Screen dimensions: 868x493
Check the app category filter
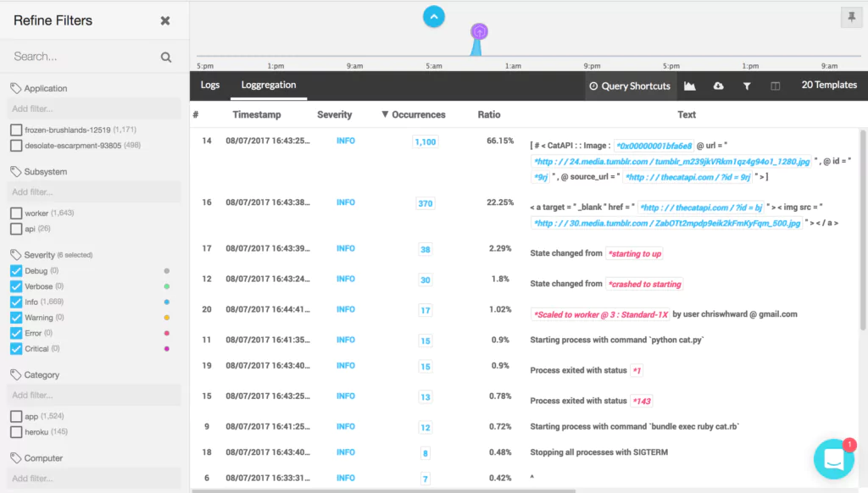coord(16,416)
